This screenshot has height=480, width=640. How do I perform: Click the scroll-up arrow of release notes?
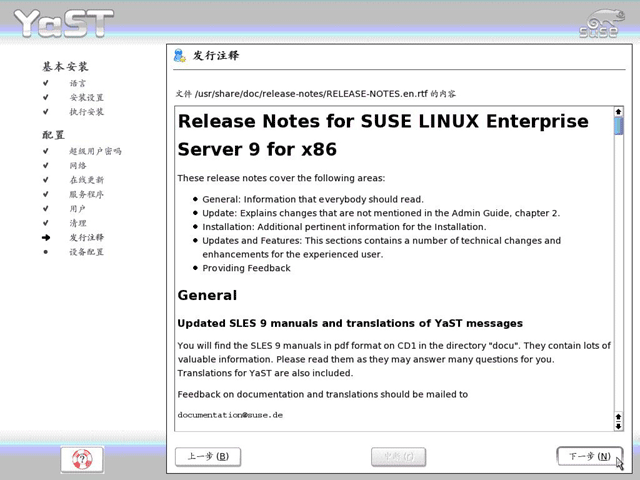pos(618,111)
